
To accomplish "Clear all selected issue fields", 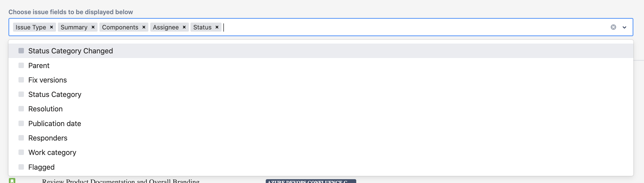I will (613, 27).
